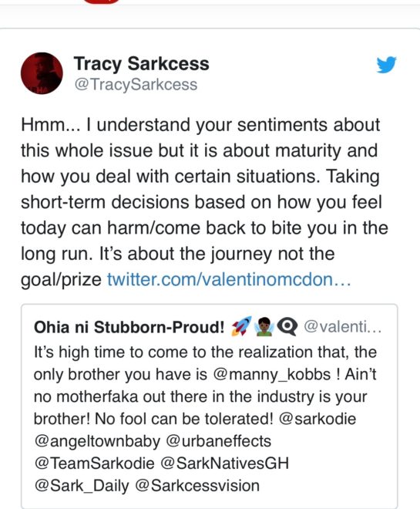Click the Twitter bird logo icon
420x509 pixels.
[x=387, y=65]
